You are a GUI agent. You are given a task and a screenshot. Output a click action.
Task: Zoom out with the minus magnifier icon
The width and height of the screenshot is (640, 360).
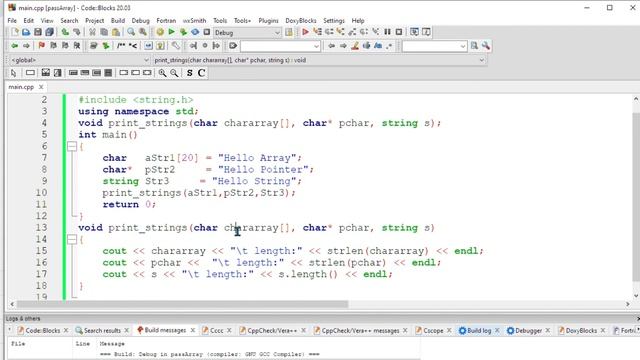point(174,73)
